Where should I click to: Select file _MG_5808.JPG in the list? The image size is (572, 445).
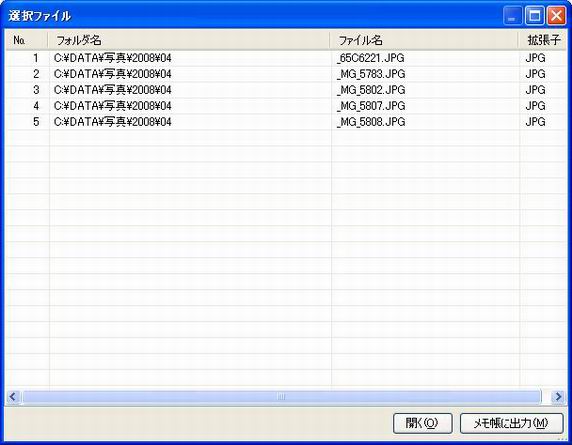371,122
